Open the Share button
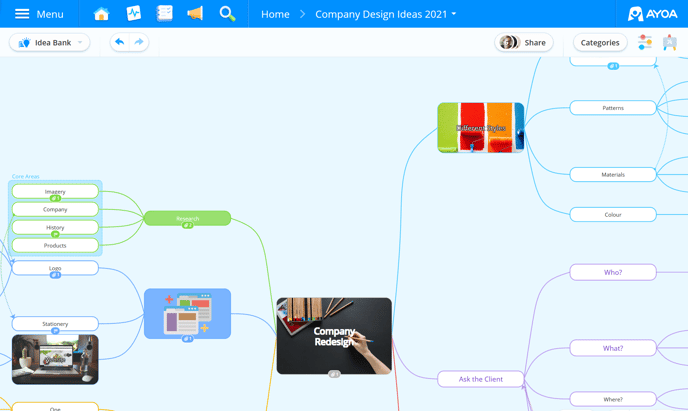This screenshot has width=688, height=411. (x=523, y=43)
